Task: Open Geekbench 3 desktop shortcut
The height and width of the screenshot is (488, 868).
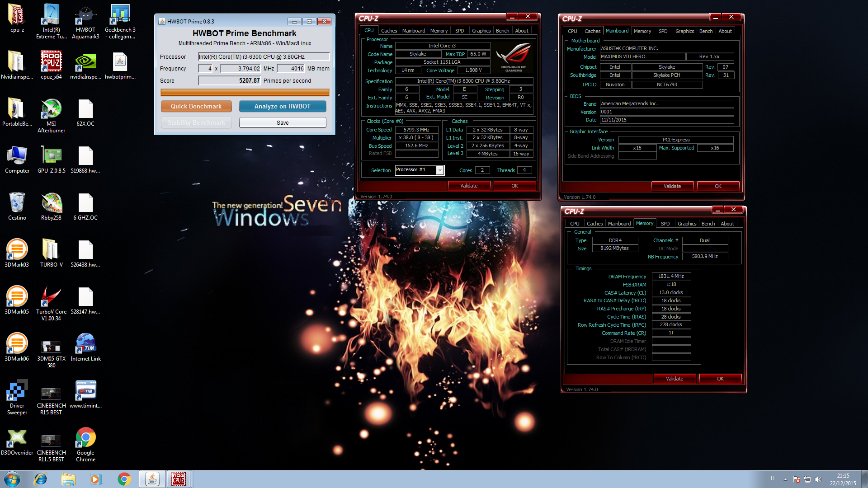Action: (x=120, y=21)
